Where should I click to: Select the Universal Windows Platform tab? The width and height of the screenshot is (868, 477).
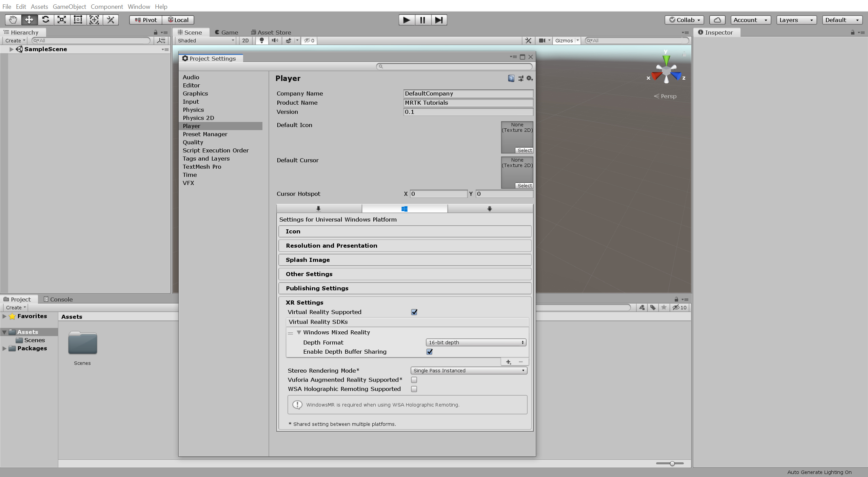pos(405,209)
